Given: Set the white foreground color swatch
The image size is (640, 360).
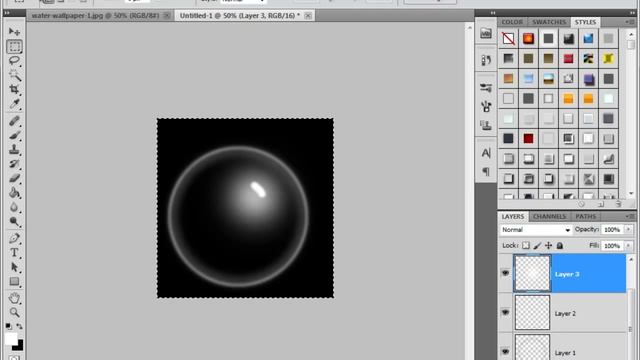Looking at the screenshot, I should click(11, 339).
